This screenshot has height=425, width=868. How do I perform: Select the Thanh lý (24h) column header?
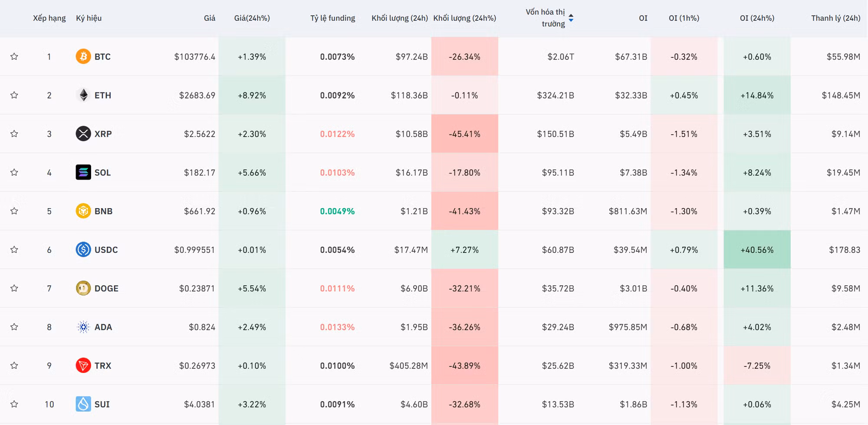tap(835, 18)
